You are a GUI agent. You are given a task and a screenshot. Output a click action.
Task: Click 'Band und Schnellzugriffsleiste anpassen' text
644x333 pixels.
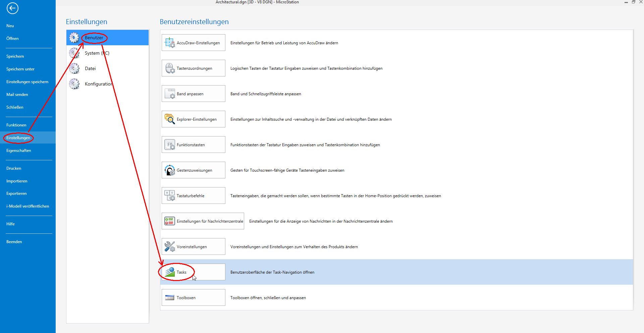[266, 94]
